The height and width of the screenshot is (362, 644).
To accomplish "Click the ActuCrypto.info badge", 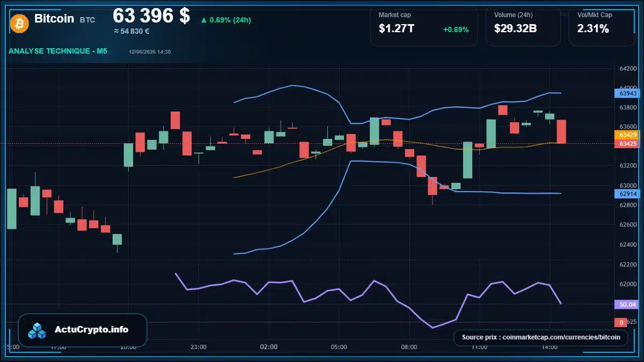I will point(83,330).
